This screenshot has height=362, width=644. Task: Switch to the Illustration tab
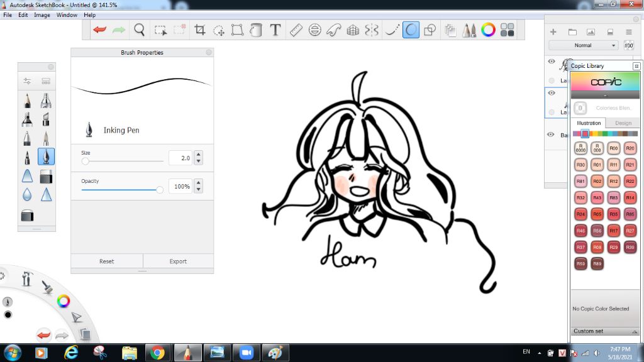click(589, 123)
